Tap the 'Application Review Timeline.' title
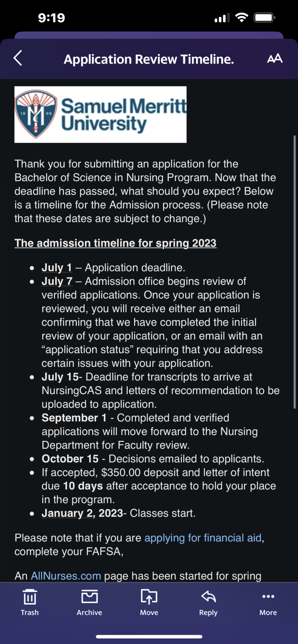Image resolution: width=298 pixels, height=644 pixels. pyautogui.click(x=149, y=59)
